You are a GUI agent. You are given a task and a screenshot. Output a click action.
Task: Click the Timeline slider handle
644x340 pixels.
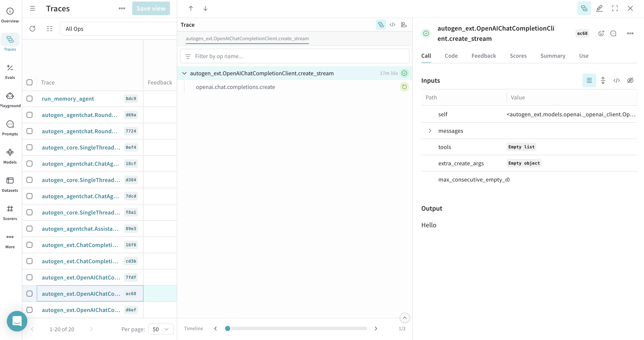[227, 328]
